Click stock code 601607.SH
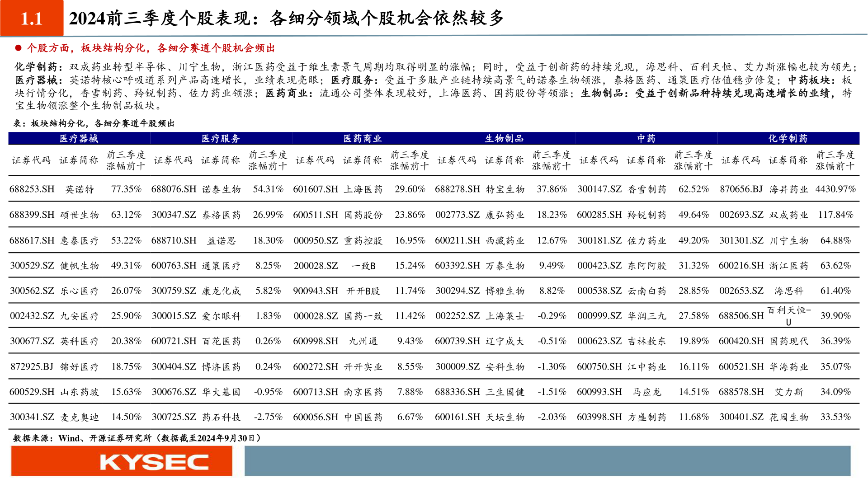Image resolution: width=868 pixels, height=488 pixels. tap(316, 189)
